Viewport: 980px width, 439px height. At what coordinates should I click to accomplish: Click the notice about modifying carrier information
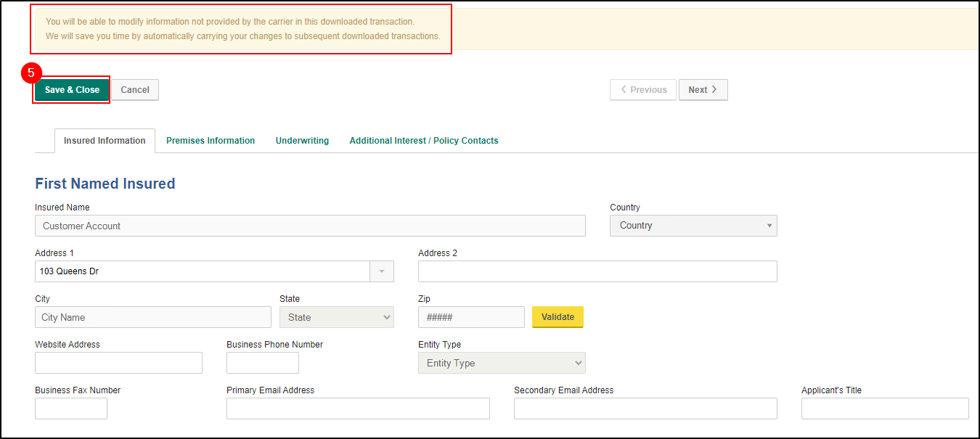[242, 29]
